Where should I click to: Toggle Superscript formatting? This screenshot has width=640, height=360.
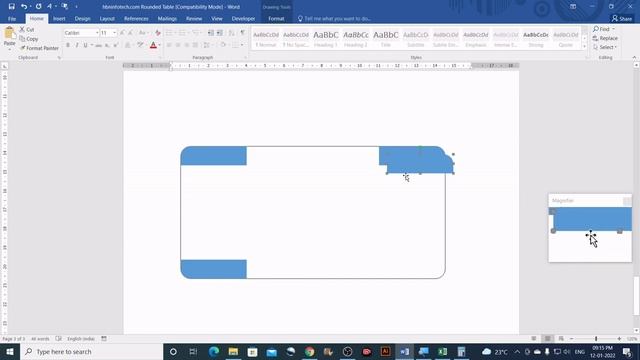pyautogui.click(x=116, y=45)
